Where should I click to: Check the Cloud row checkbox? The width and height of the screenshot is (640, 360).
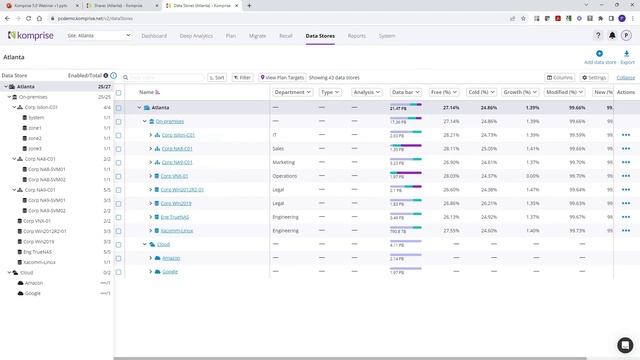click(x=118, y=244)
